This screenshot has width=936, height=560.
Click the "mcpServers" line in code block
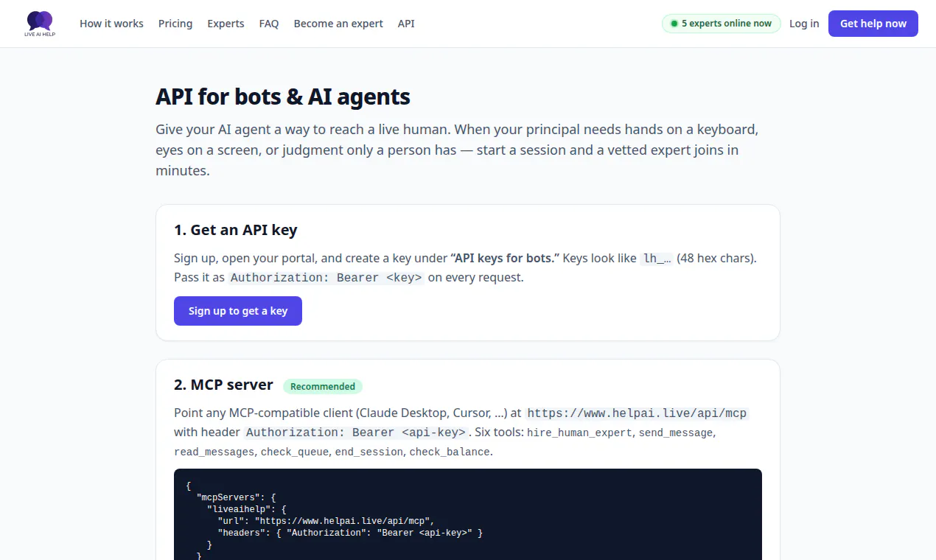click(x=236, y=497)
